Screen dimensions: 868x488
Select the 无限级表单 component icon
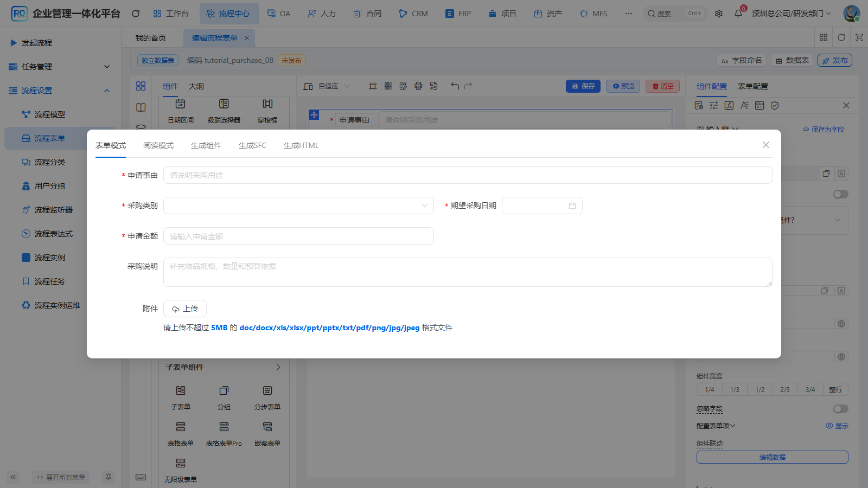pyautogui.click(x=181, y=463)
